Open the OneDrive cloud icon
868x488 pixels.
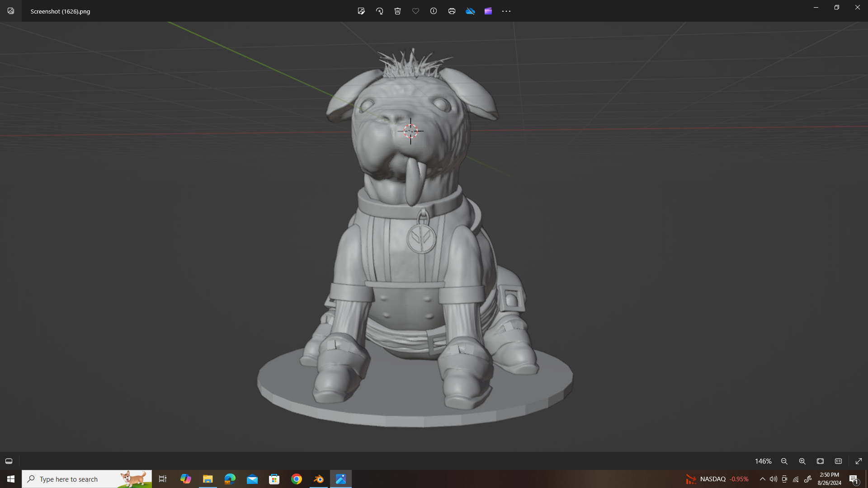coord(470,11)
